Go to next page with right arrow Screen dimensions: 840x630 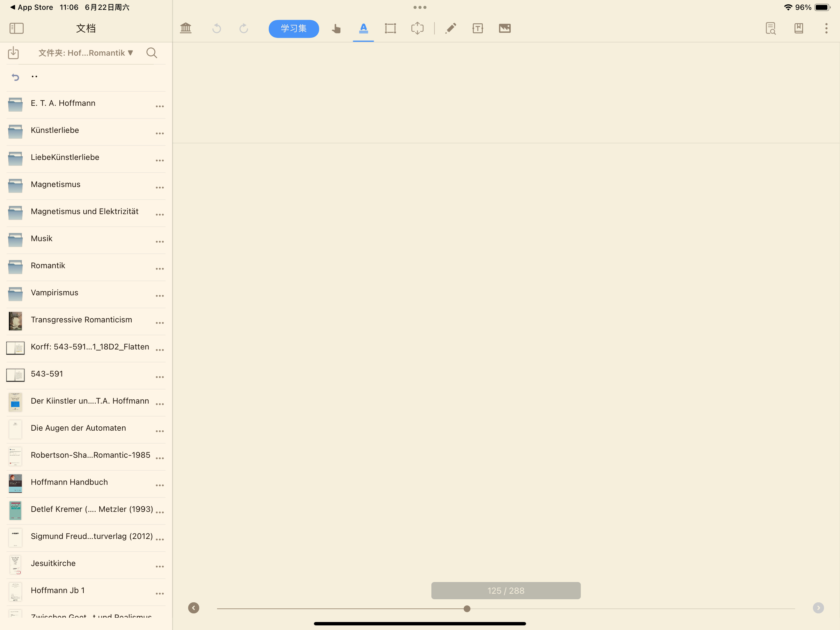(818, 608)
